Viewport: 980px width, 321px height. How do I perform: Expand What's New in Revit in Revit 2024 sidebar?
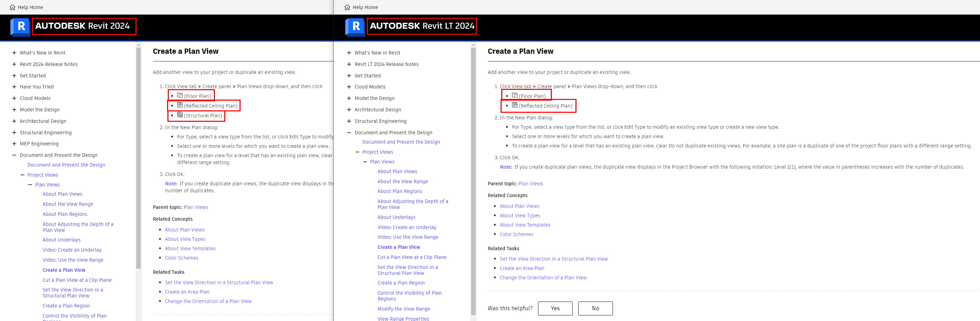[x=14, y=53]
